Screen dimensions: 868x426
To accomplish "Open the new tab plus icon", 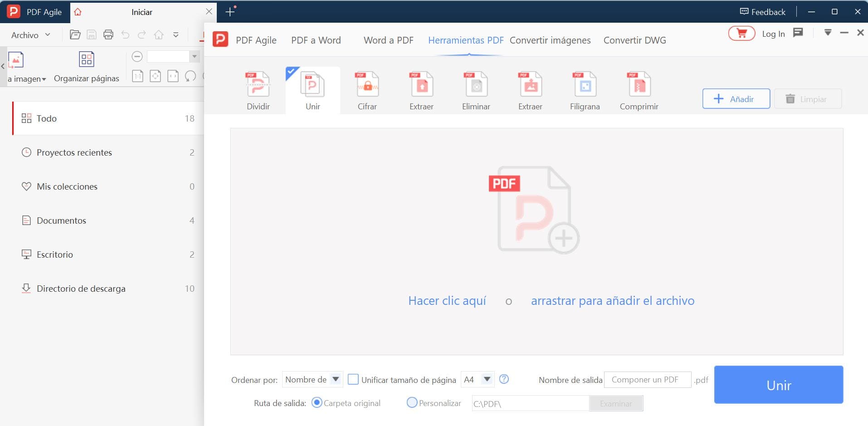I will pyautogui.click(x=230, y=12).
